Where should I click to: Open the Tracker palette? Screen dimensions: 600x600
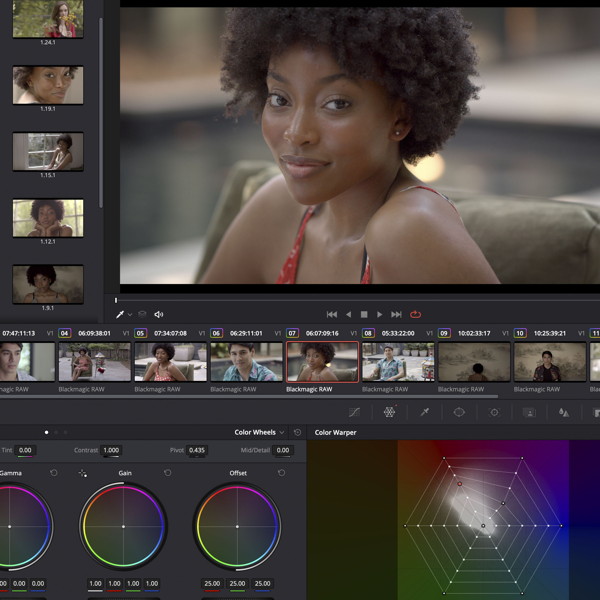click(494, 412)
